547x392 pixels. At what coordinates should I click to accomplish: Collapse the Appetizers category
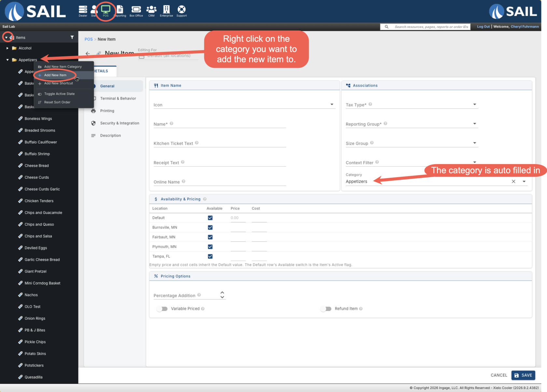tap(7, 60)
